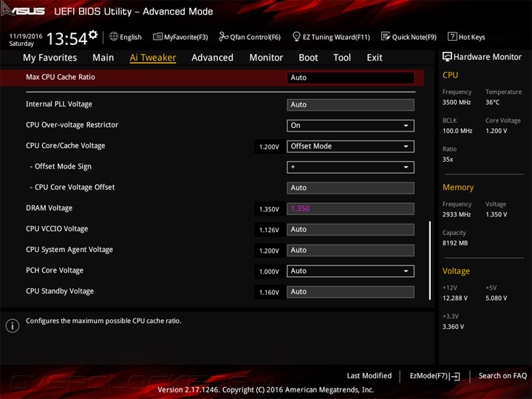This screenshot has height=399, width=532.
Task: Click the info icon beside help text
Action: click(13, 326)
